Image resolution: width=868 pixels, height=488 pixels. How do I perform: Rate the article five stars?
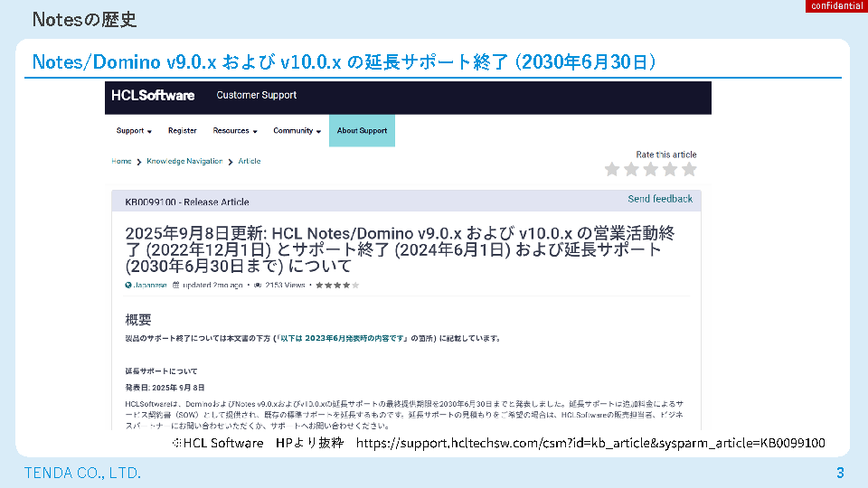click(x=689, y=169)
